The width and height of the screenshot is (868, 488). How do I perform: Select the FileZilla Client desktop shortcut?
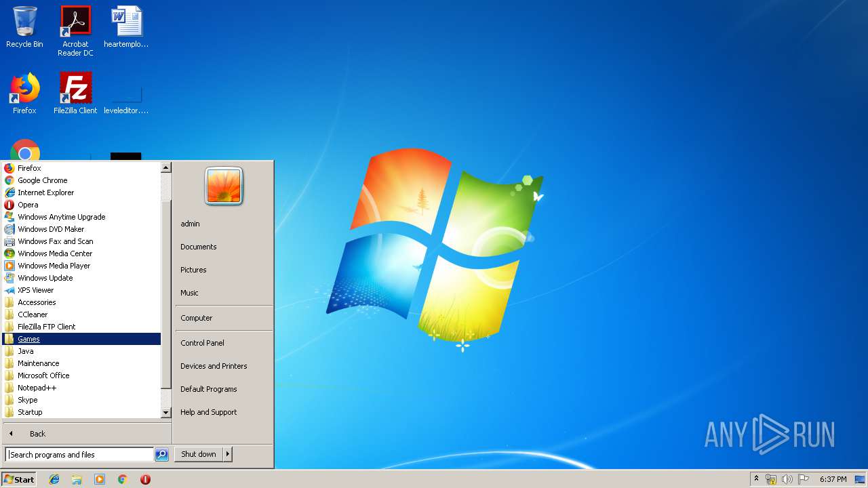pyautogui.click(x=75, y=93)
